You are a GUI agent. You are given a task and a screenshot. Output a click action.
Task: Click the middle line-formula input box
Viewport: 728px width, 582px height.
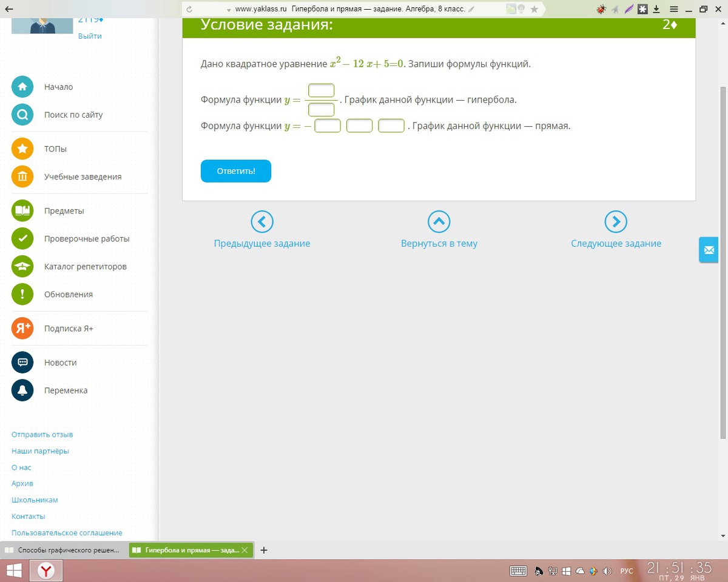coord(359,125)
